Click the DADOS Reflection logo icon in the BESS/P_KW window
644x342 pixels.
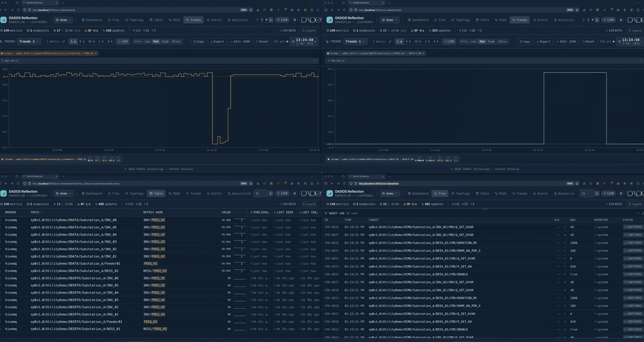[330, 20]
